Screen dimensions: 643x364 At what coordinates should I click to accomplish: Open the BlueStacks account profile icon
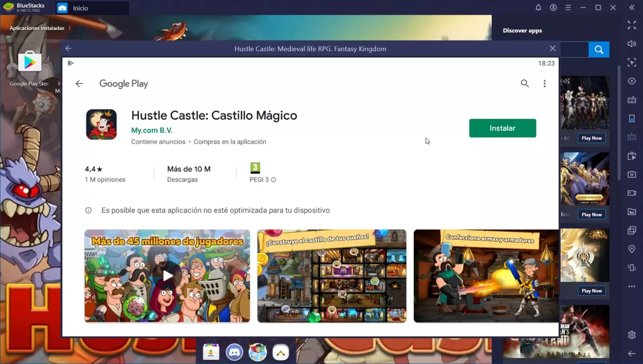pyautogui.click(x=553, y=8)
